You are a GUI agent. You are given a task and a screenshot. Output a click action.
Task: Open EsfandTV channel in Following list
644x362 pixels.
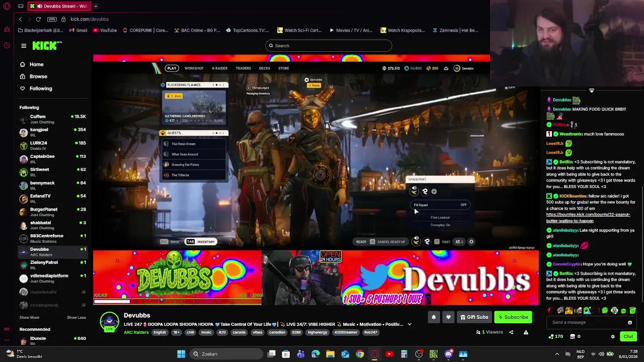pyautogui.click(x=52, y=199)
